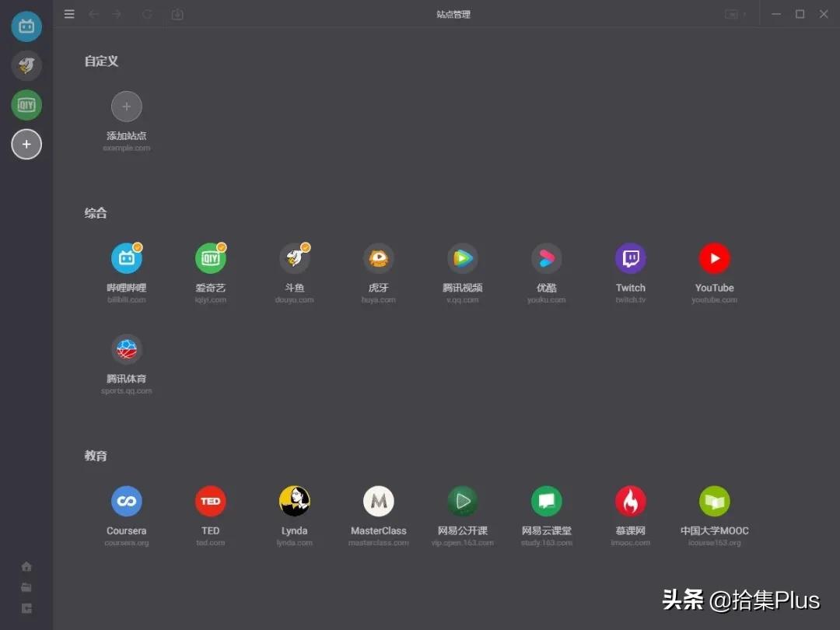
Task: Click the bottom-most sidebar panel icon
Action: [x=26, y=608]
